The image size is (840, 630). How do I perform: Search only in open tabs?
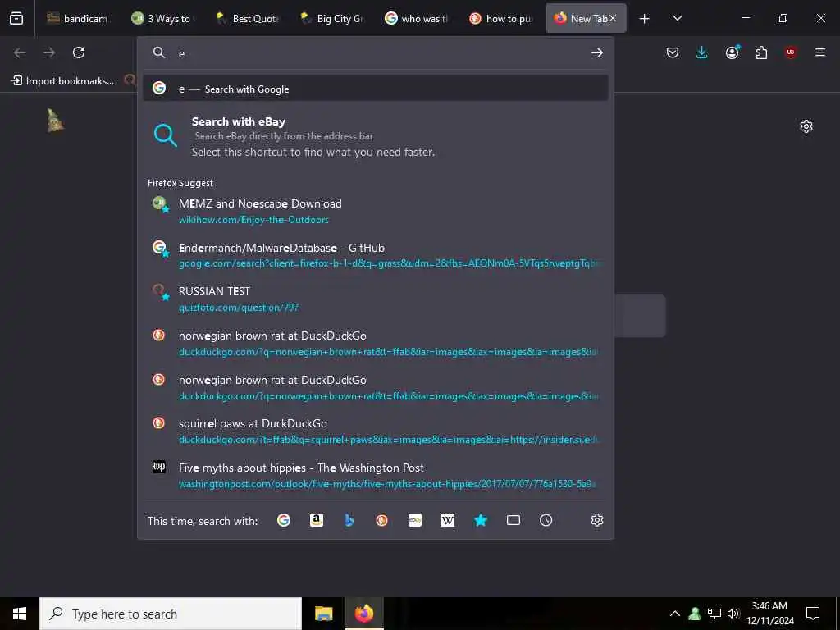tap(514, 520)
